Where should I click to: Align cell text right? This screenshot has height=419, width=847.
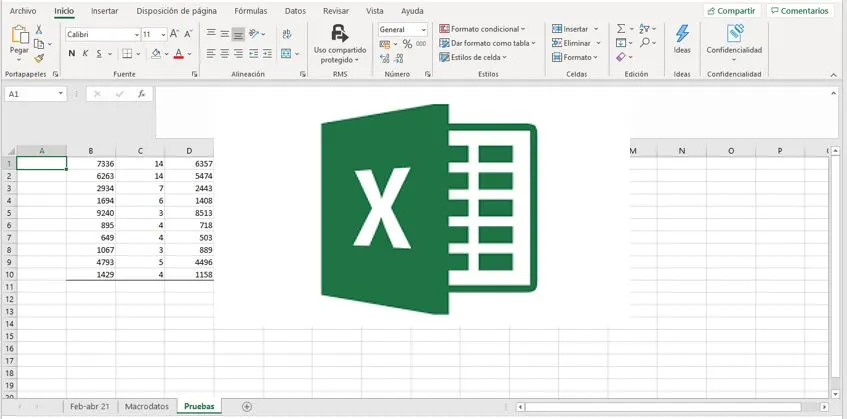tap(238, 53)
